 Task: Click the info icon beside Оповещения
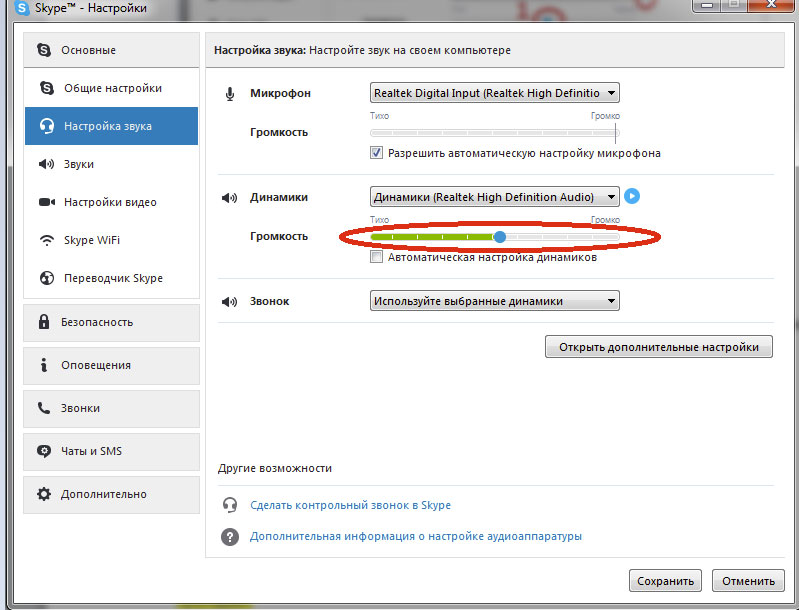click(44, 365)
